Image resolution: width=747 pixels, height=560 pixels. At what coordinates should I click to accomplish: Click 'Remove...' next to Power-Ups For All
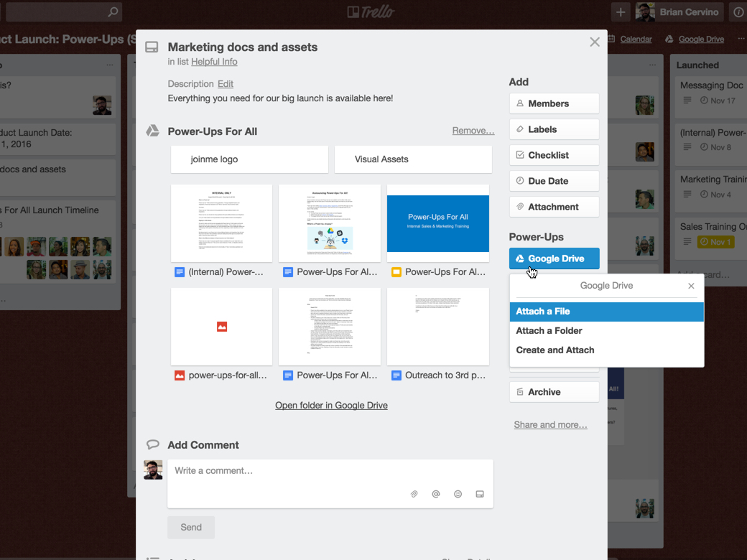point(473,131)
